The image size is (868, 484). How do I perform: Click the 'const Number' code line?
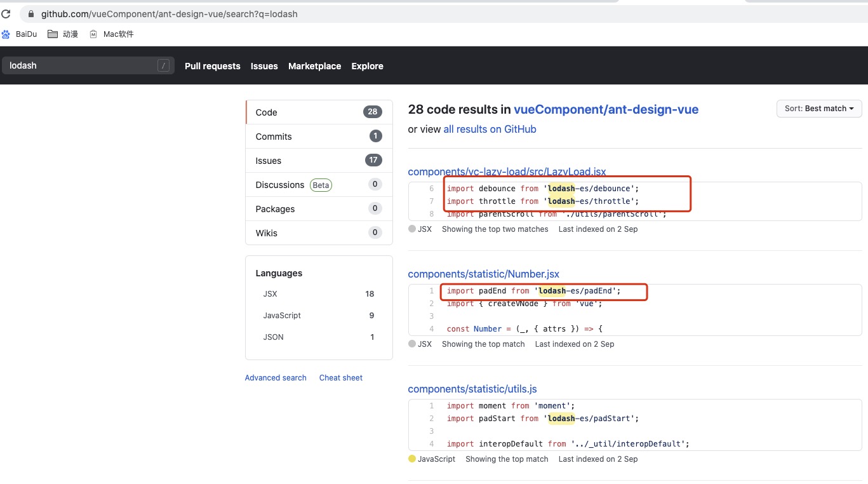(524, 329)
